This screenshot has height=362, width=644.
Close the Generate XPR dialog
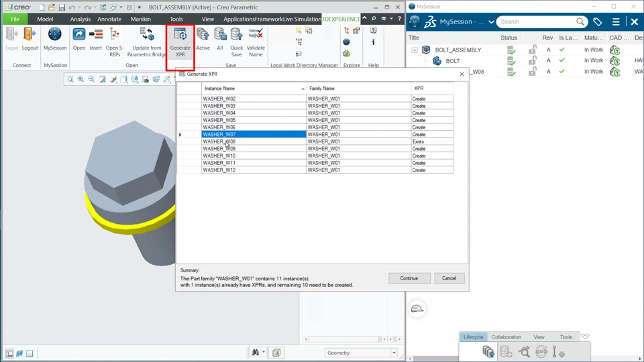462,74
